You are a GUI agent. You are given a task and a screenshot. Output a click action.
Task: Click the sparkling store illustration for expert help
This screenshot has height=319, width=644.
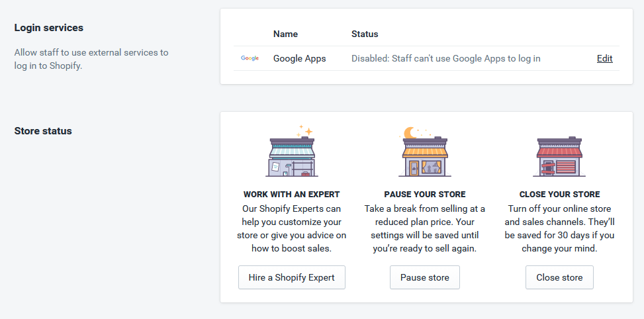tap(292, 151)
